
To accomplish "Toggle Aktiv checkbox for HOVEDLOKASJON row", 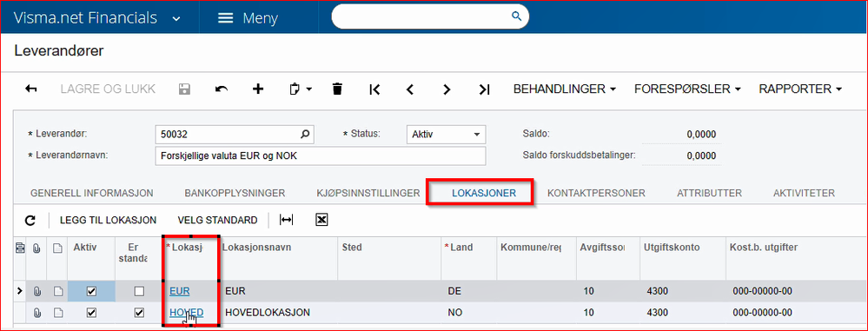I will pos(92,314).
